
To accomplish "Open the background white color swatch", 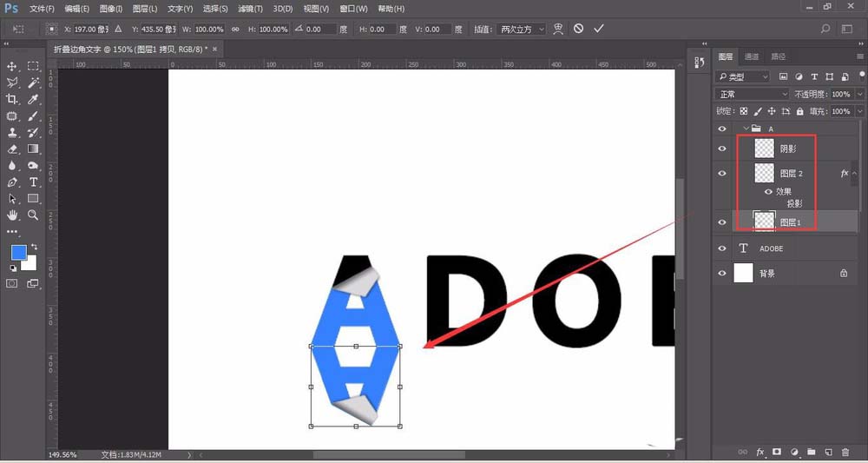I will click(x=30, y=264).
